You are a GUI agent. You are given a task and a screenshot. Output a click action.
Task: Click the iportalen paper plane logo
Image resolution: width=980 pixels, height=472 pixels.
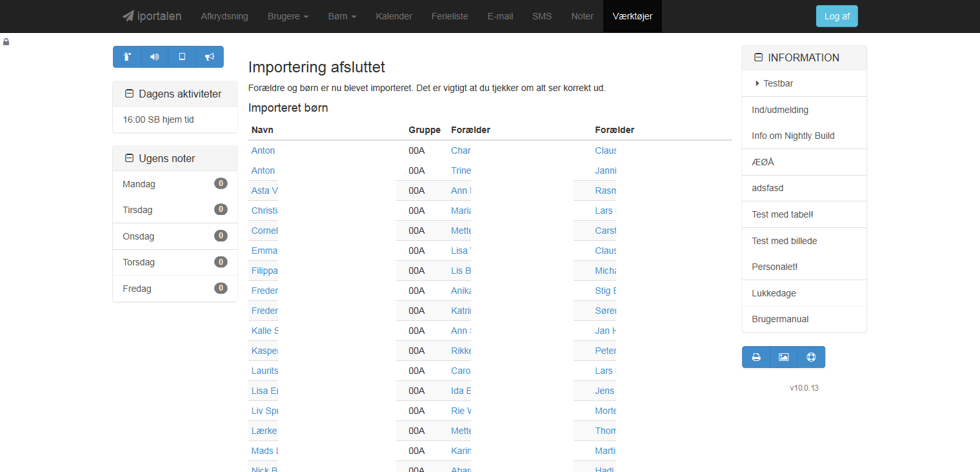[152, 16]
